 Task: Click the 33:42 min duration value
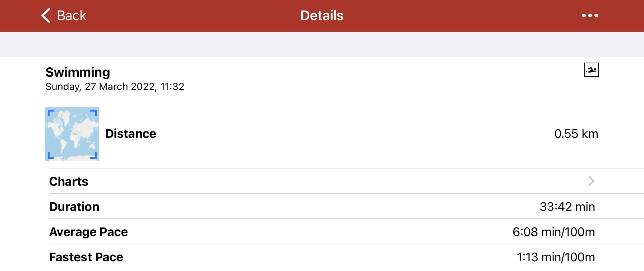coord(567,207)
